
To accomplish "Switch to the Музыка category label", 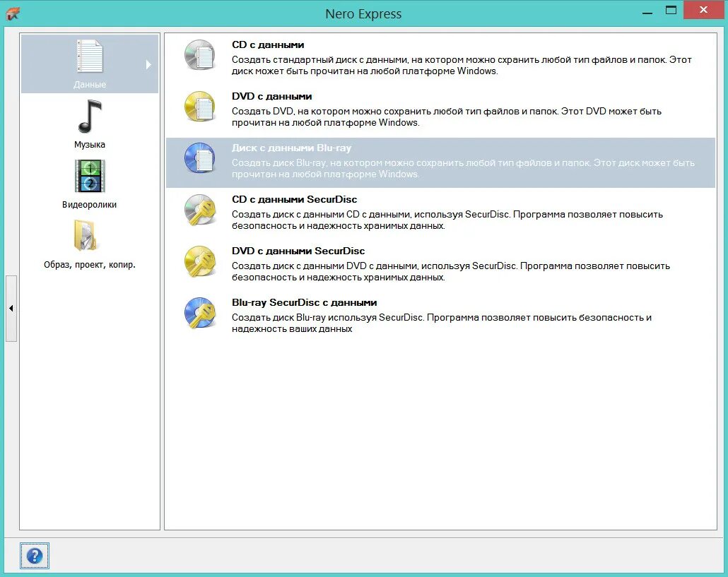I will pos(90,144).
